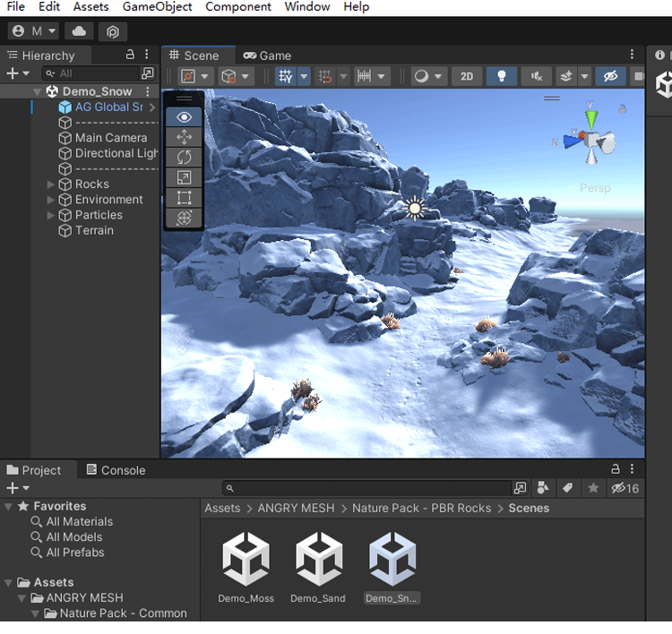Click the cloud services icon

[79, 31]
